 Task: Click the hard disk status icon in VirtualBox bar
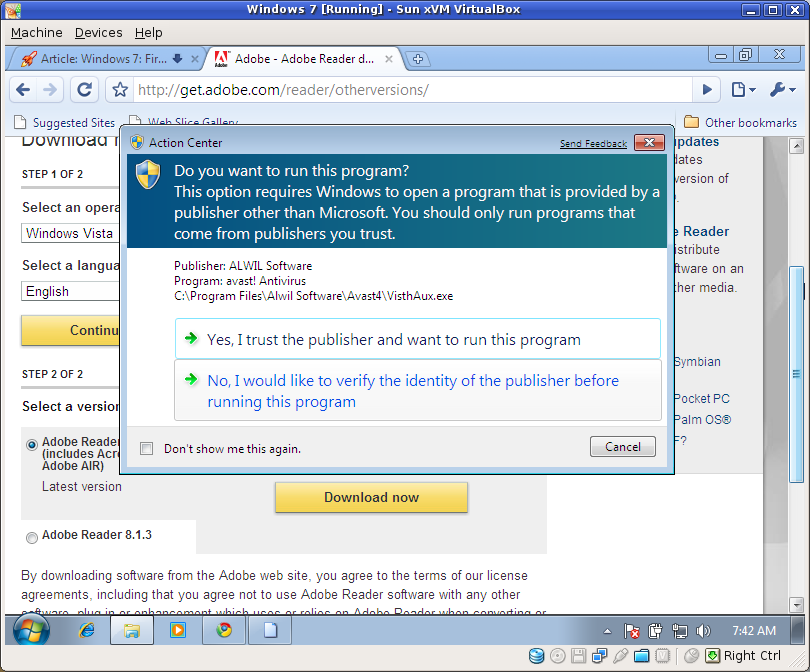(x=537, y=655)
